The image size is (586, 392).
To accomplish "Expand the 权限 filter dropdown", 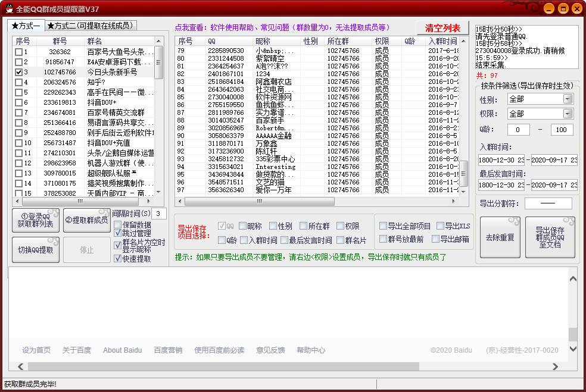I will click(x=568, y=114).
